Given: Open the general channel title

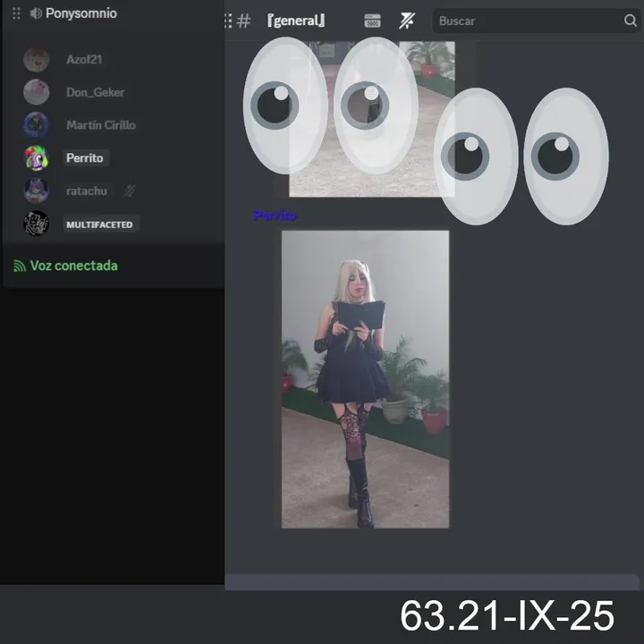Looking at the screenshot, I should (x=296, y=21).
